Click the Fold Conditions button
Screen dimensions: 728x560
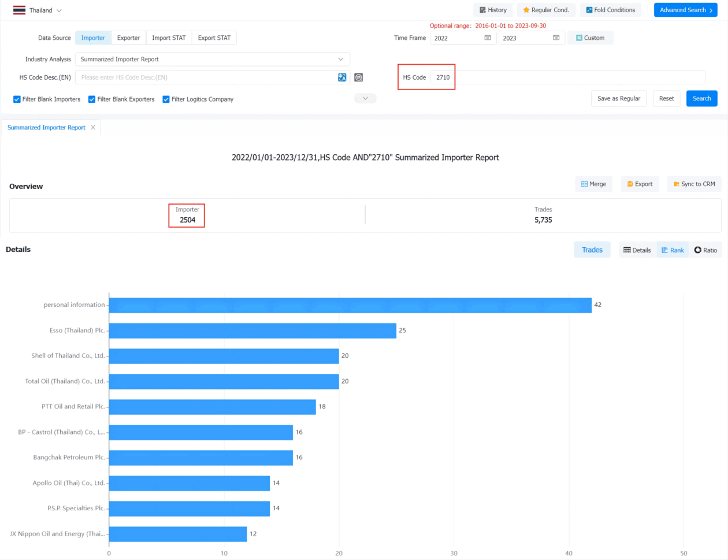(610, 10)
